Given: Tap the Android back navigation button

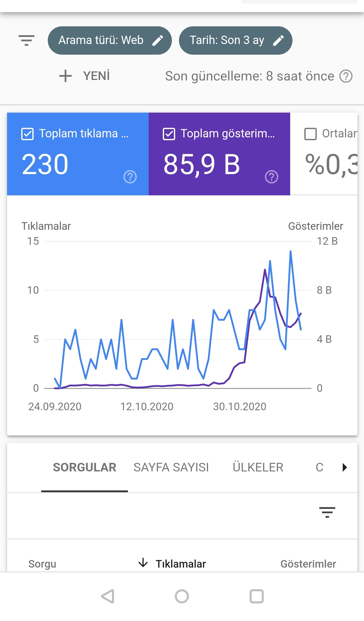Looking at the screenshot, I should pyautogui.click(x=108, y=596).
